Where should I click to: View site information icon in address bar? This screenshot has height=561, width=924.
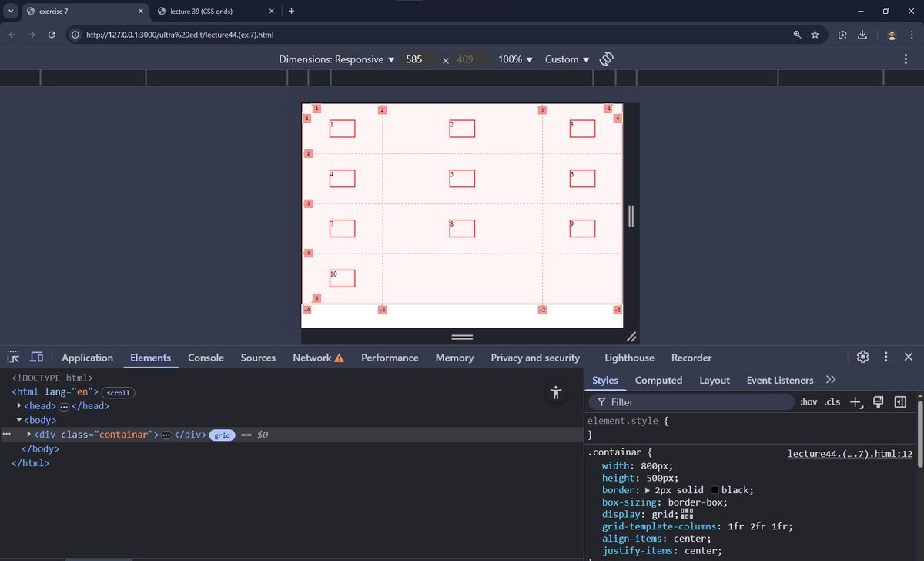click(x=75, y=35)
